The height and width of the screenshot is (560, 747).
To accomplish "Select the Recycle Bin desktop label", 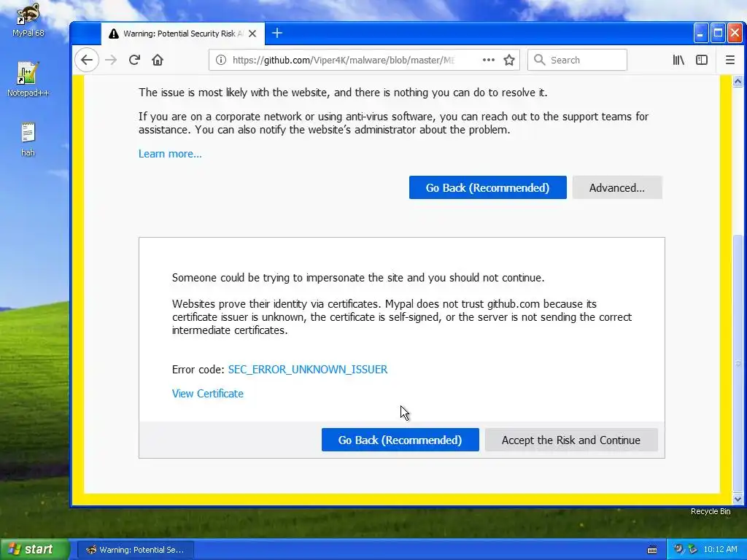I will 711,511.
